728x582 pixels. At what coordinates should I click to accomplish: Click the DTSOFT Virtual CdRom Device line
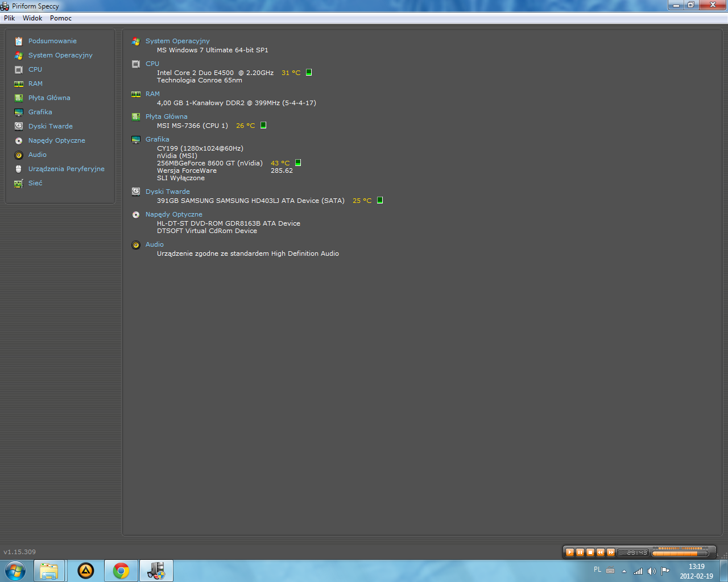click(207, 231)
